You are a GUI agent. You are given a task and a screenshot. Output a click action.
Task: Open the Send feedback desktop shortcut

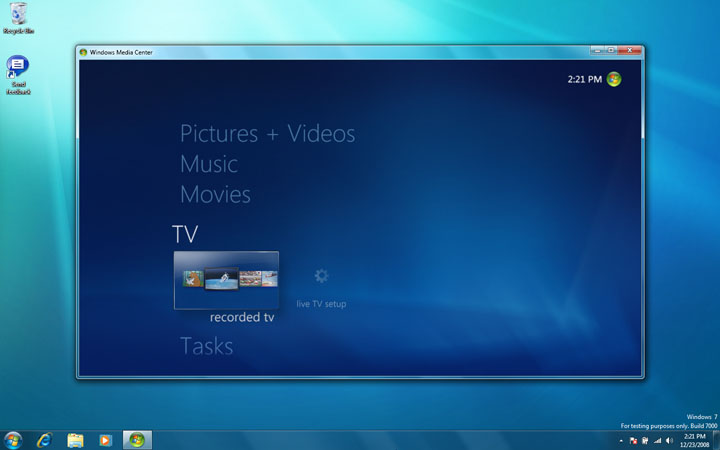tap(18, 75)
